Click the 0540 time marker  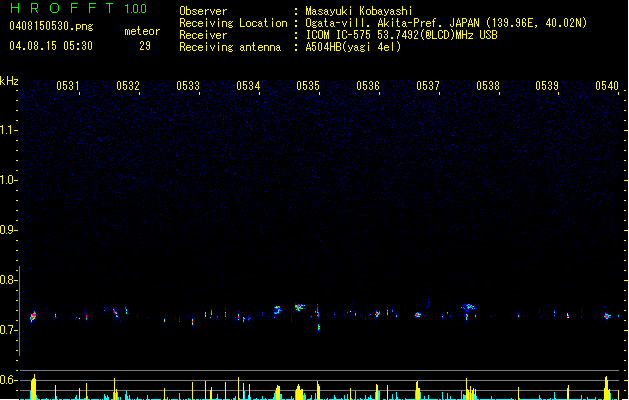click(x=607, y=86)
